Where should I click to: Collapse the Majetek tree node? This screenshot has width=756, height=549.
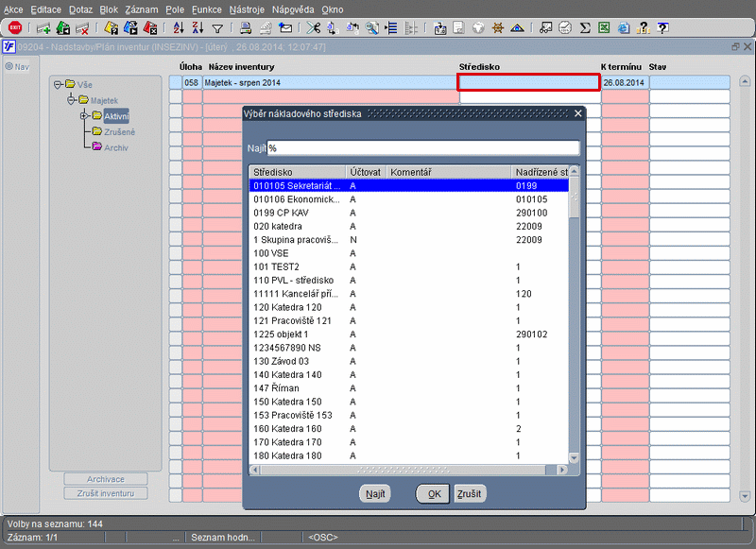coord(71,100)
